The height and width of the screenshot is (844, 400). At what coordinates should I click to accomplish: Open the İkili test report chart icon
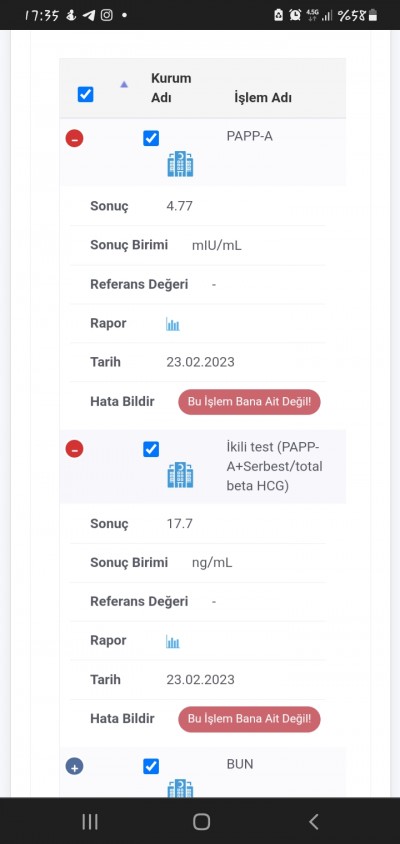pos(172,641)
